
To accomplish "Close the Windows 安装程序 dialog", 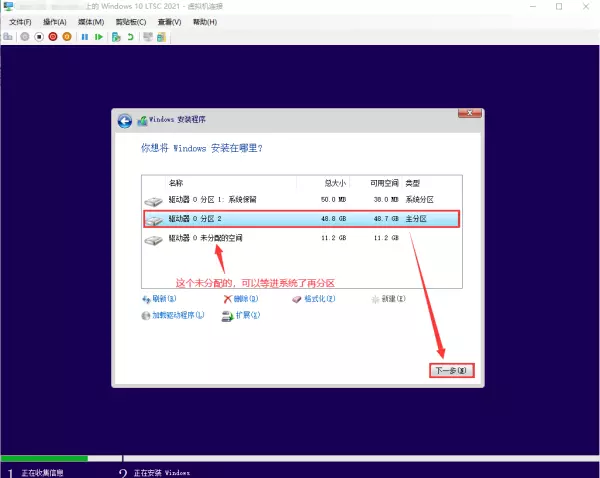I will click(470, 113).
